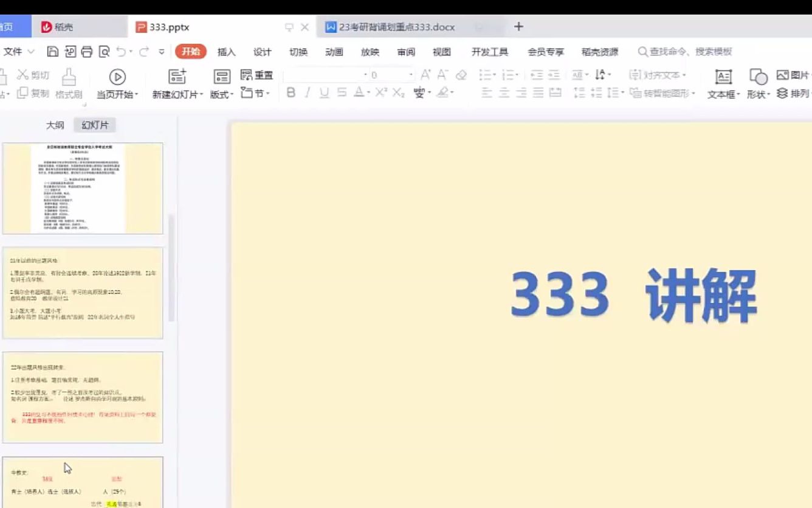Open the font size combo box
The height and width of the screenshot is (508, 812).
(x=393, y=75)
